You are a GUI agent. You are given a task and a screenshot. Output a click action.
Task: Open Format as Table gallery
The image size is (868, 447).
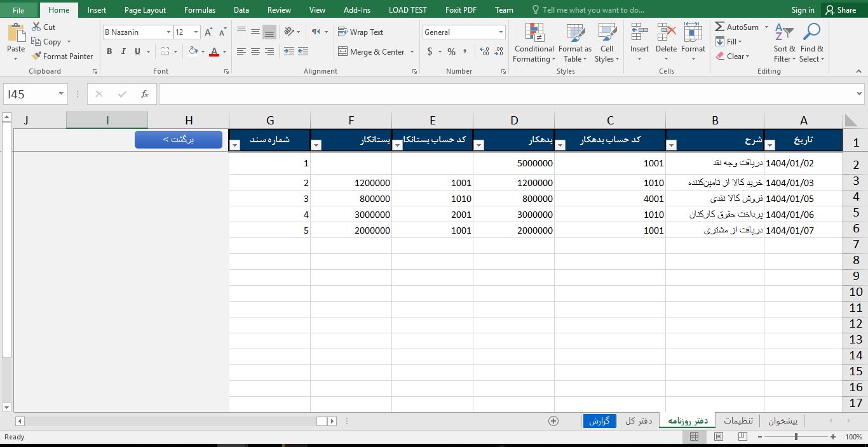click(x=575, y=43)
